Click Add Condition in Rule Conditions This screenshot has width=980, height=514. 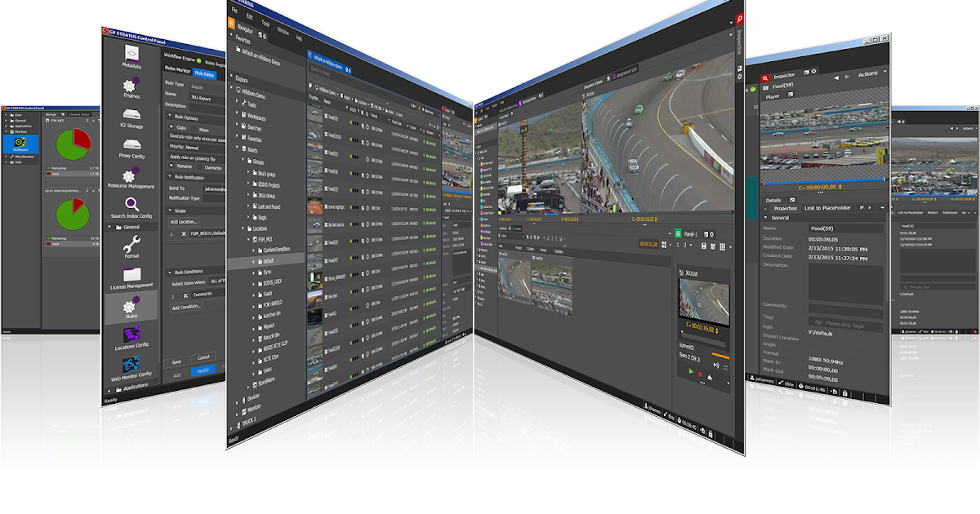pos(187,306)
